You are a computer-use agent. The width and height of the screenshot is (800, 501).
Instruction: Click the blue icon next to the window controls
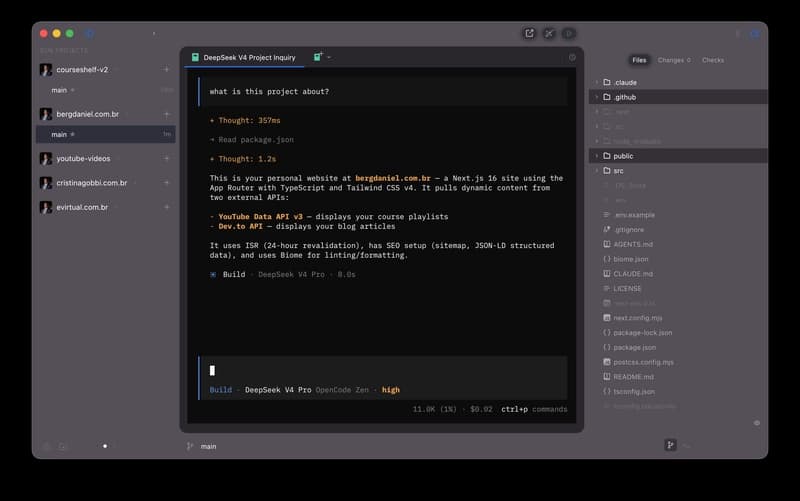89,34
